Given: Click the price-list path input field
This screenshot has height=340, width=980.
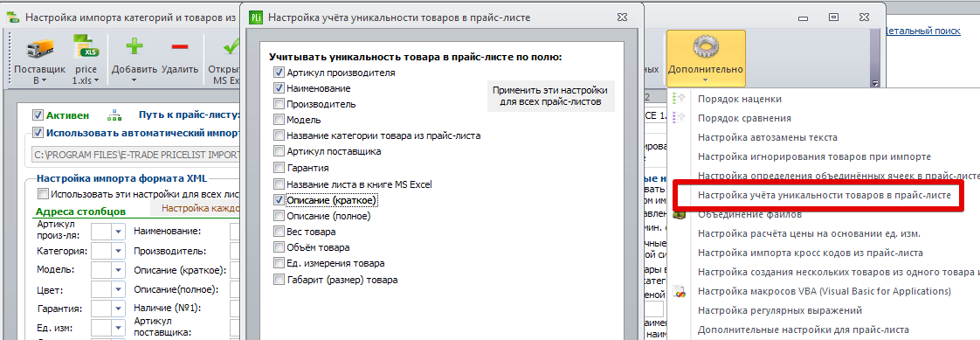Looking at the screenshot, I should pos(135,155).
